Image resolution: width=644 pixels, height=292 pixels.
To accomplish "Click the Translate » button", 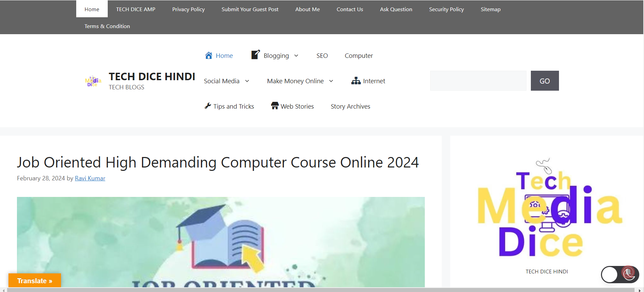I will 35,280.
